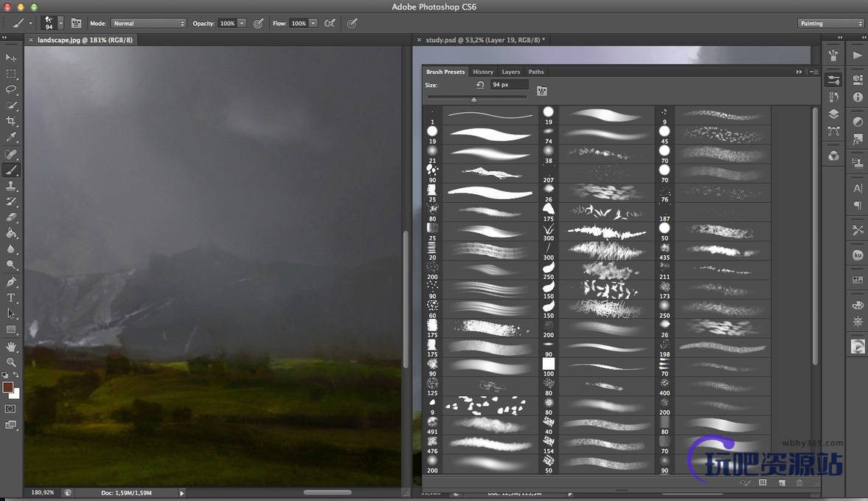Viewport: 868px width, 501px height.
Task: Select the Dodge tool
Action: click(11, 265)
